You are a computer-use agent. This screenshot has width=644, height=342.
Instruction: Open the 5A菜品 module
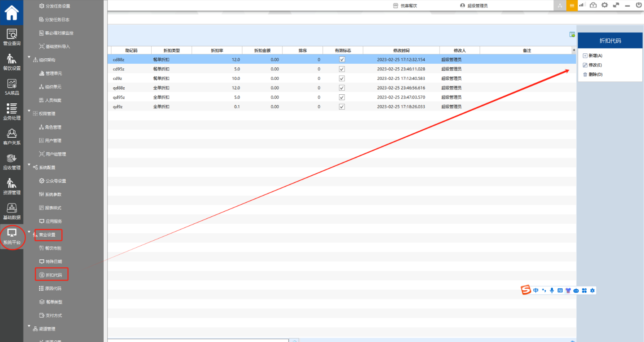coord(12,87)
